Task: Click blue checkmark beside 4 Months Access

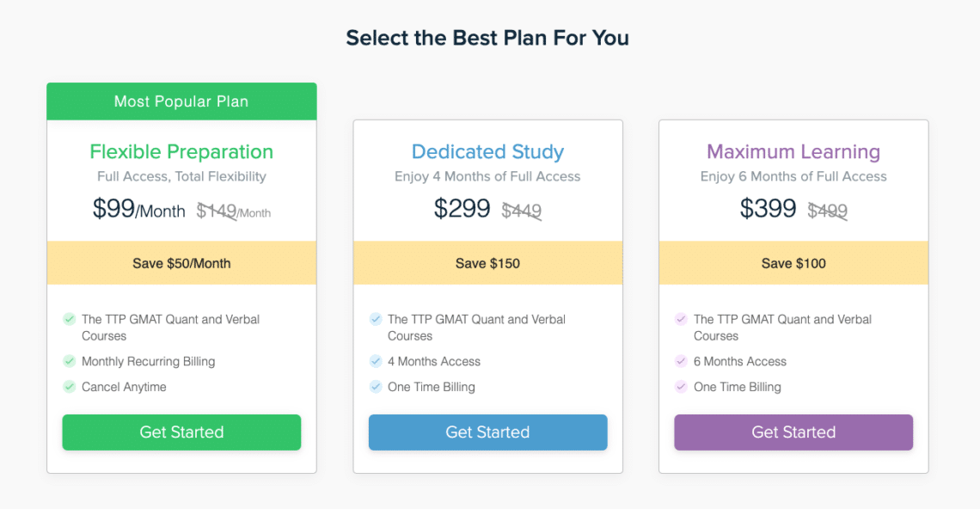Action: click(376, 361)
